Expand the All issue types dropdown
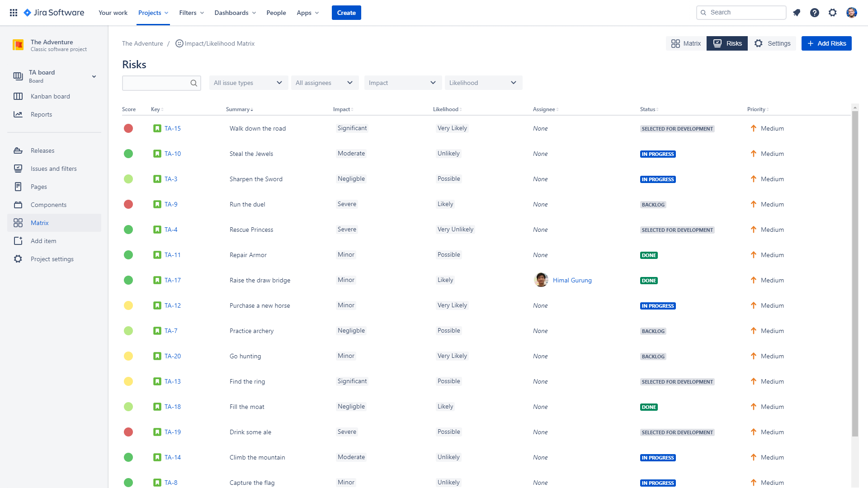 pos(248,83)
